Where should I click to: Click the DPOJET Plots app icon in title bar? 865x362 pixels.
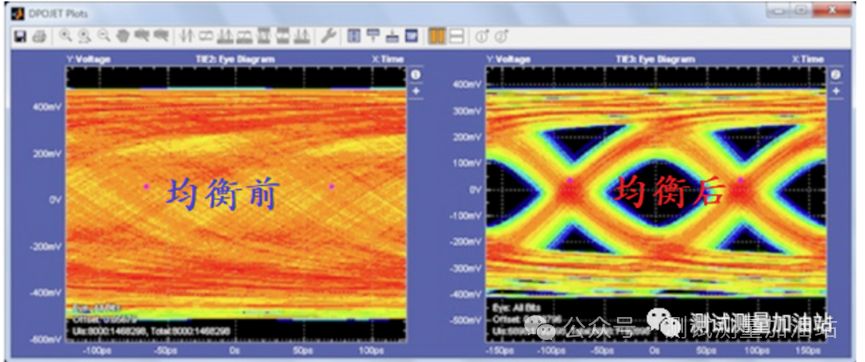pyautogui.click(x=17, y=13)
